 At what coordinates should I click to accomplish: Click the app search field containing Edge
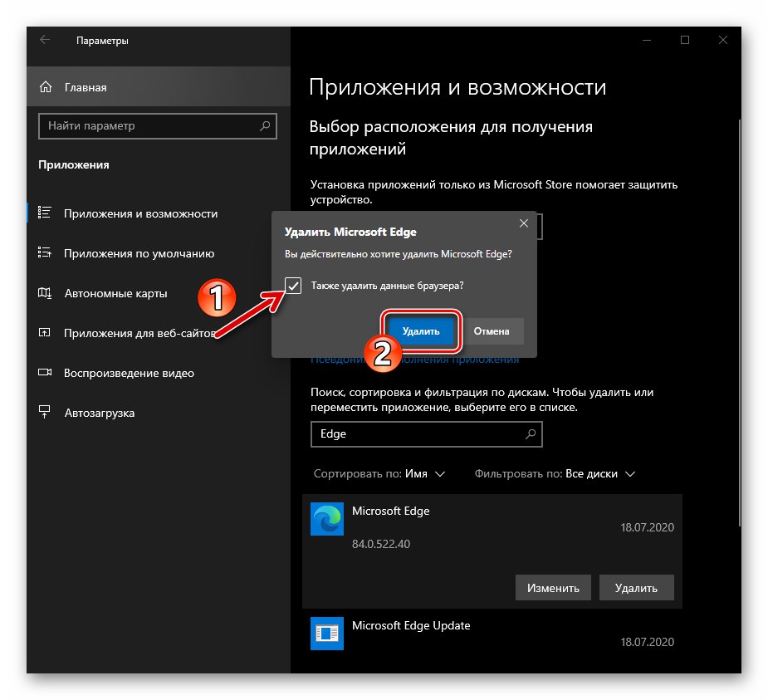tap(426, 434)
